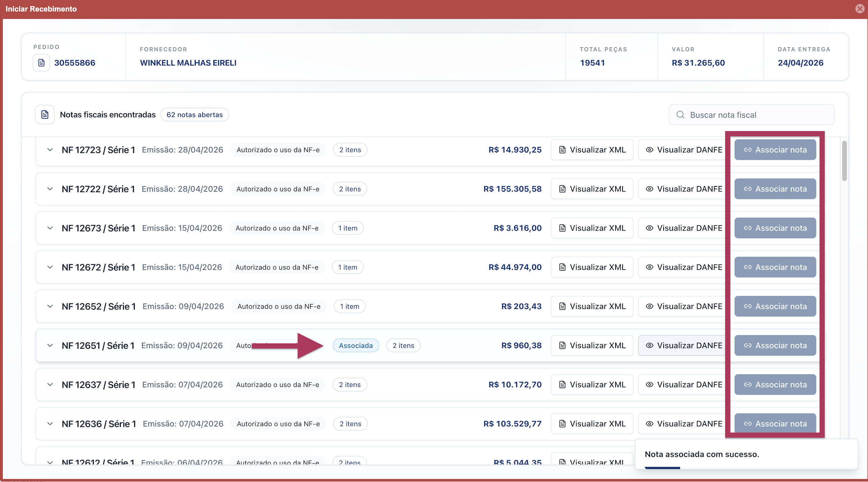The width and height of the screenshot is (868, 482).
Task: Click Associar nota for NF 12672
Action: (x=775, y=267)
